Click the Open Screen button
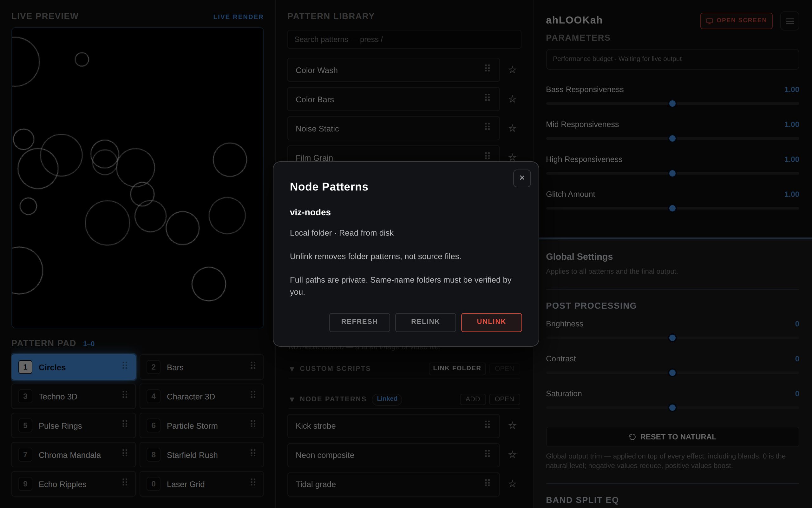 click(736, 21)
